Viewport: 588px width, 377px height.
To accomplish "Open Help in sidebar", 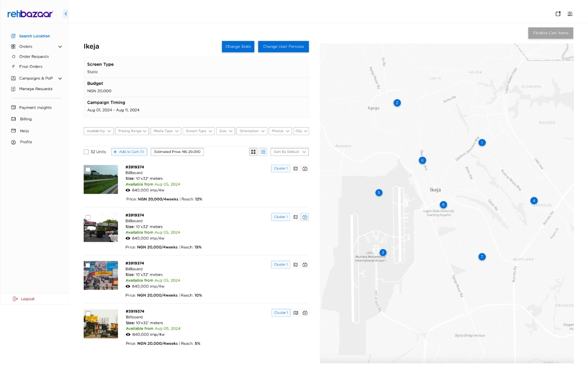I will coord(24,131).
